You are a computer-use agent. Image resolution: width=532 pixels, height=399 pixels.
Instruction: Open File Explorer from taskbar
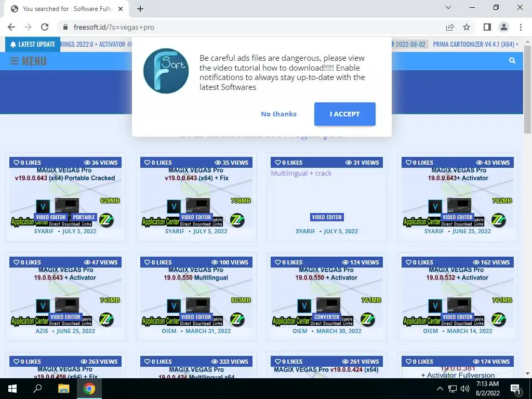63,389
